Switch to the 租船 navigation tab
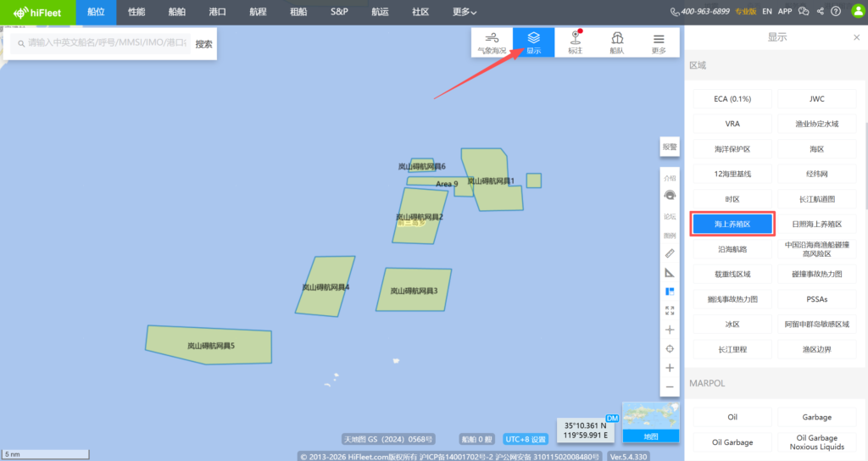Screen dimensions: 868x461 tap(298, 12)
